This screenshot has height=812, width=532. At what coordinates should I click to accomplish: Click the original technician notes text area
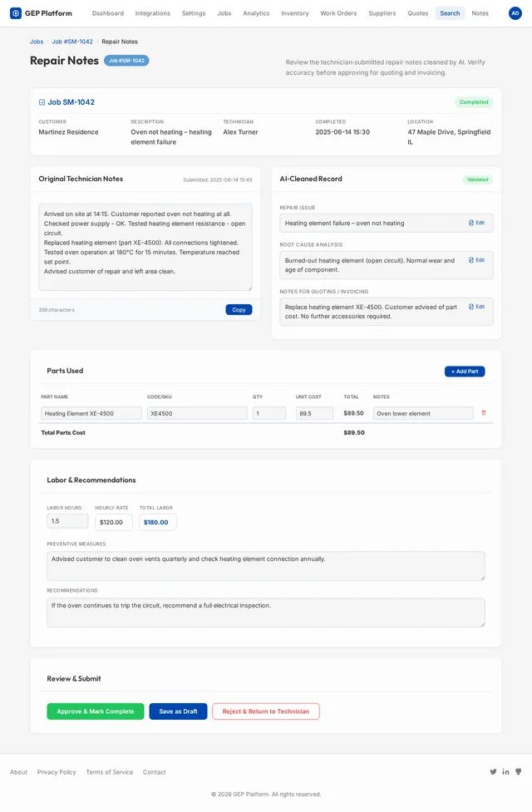(x=145, y=247)
